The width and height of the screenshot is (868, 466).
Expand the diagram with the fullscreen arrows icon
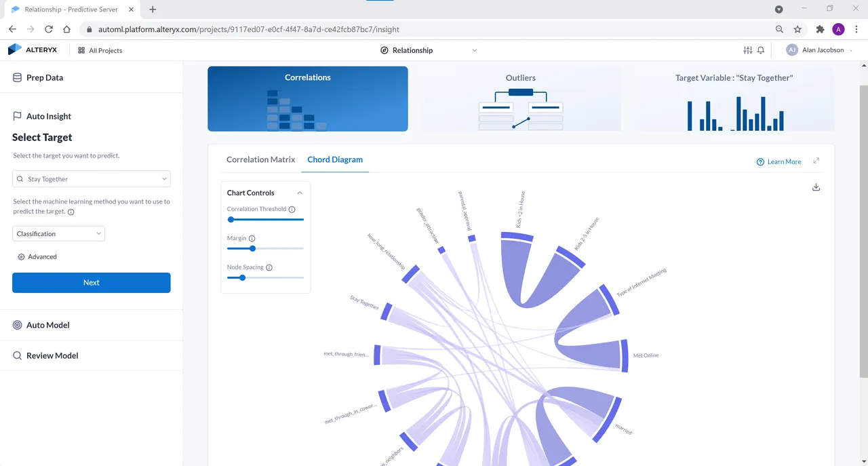(816, 161)
